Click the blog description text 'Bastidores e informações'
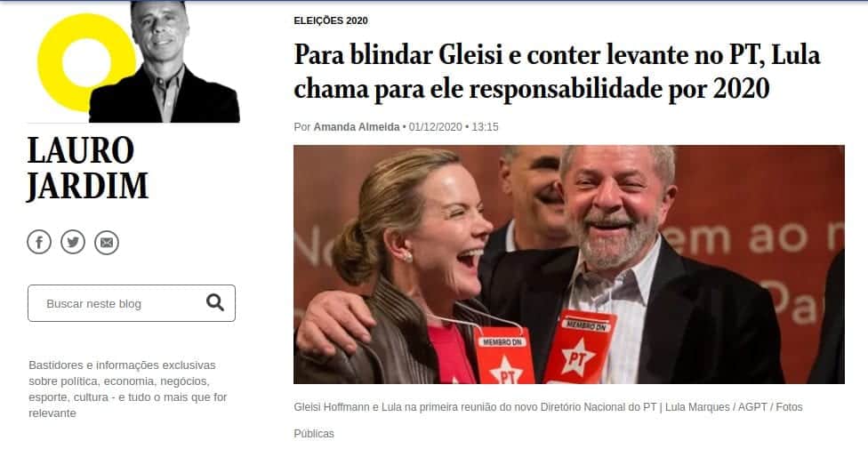Image resolution: width=868 pixels, height=449 pixels. [128, 389]
